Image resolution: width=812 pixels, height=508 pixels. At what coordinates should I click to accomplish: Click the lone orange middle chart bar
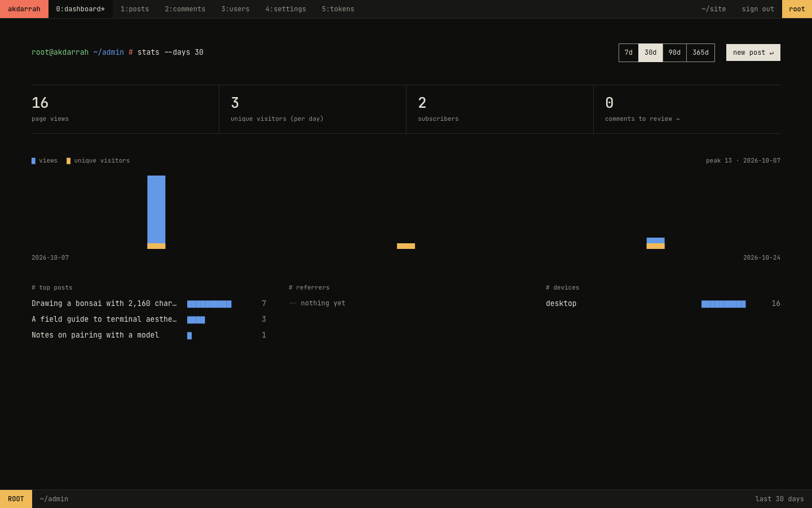406,246
